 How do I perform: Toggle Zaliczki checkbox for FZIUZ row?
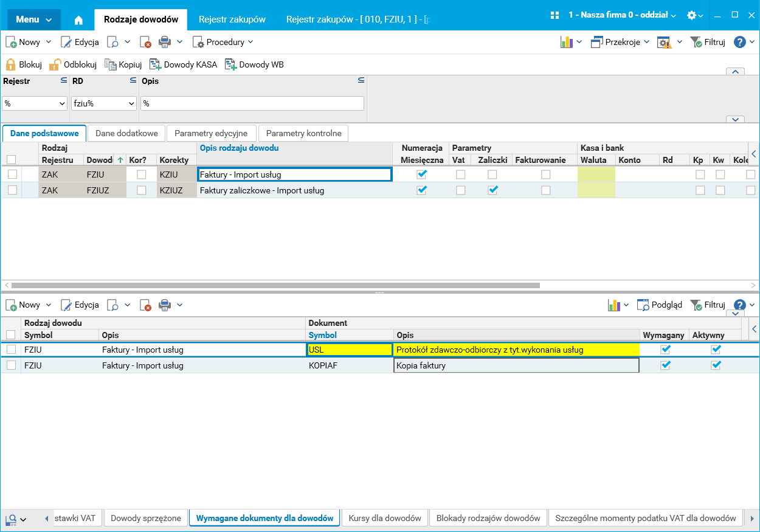tap(492, 190)
